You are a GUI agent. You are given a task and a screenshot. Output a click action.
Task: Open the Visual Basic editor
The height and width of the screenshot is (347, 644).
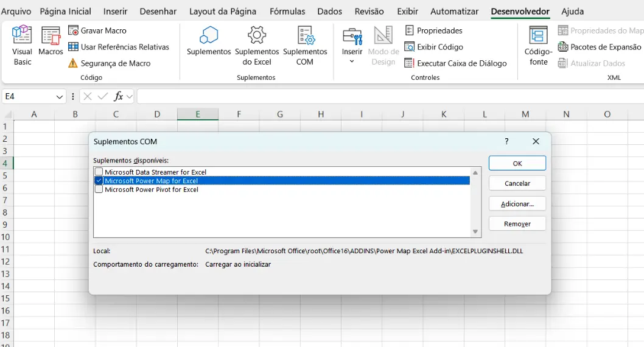point(22,46)
